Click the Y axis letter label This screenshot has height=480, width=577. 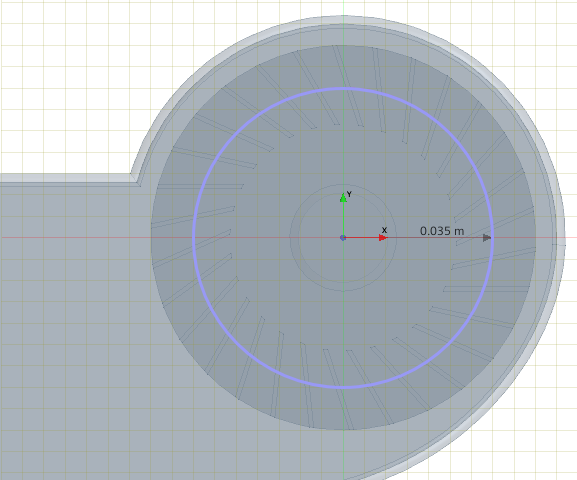coord(349,194)
